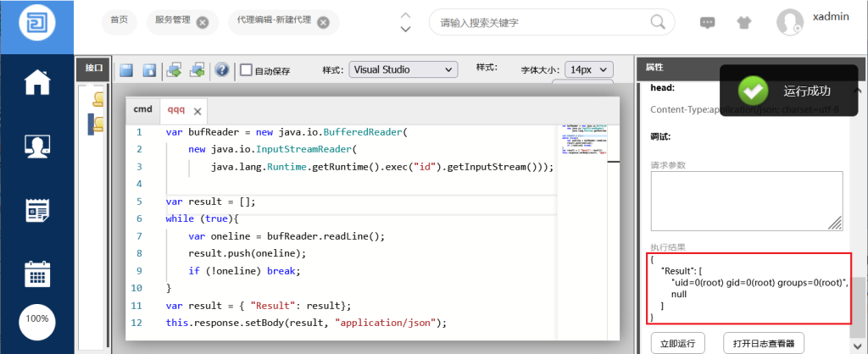Click the properties panel scroll-up arrow
The width and height of the screenshot is (868, 354).
tap(858, 90)
